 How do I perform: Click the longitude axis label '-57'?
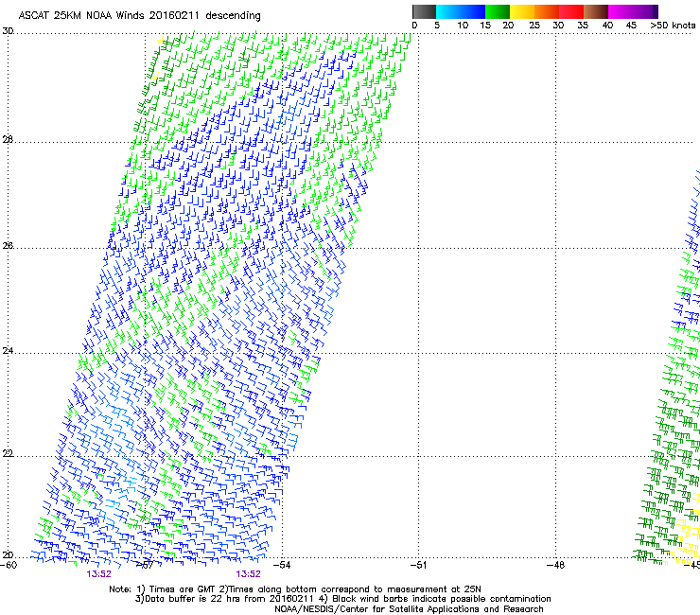point(145,565)
